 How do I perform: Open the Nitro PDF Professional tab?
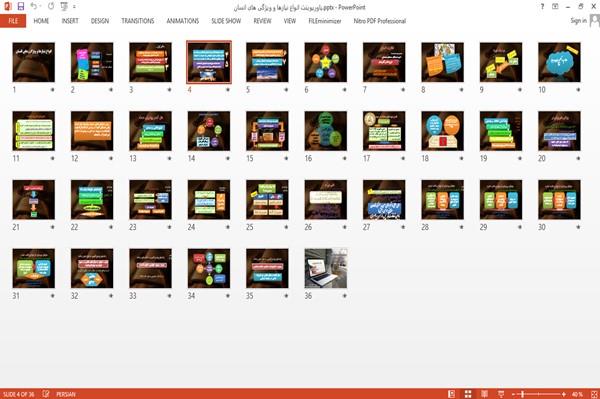click(x=380, y=21)
